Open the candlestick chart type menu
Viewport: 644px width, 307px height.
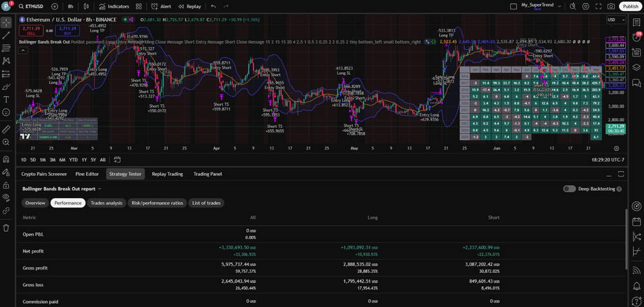click(x=86, y=6)
